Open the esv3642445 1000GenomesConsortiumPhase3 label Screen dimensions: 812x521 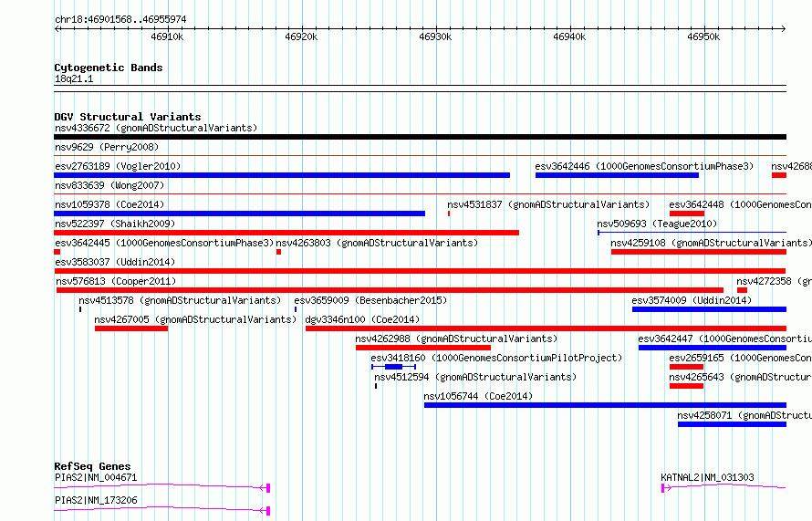164,243
